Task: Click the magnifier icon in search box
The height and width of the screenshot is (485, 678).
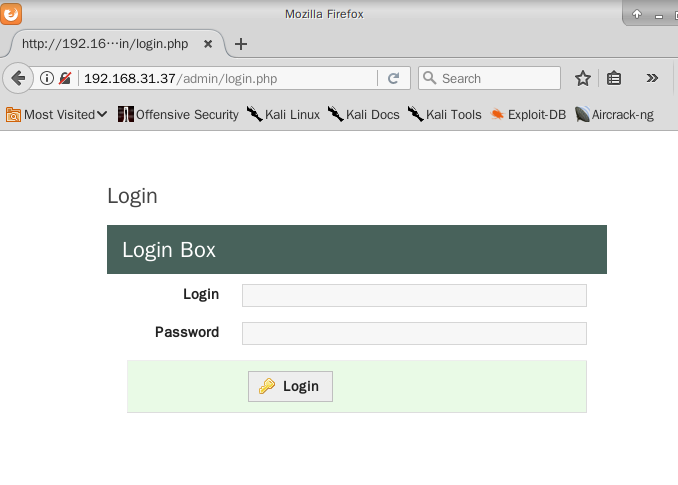Action: [x=429, y=78]
